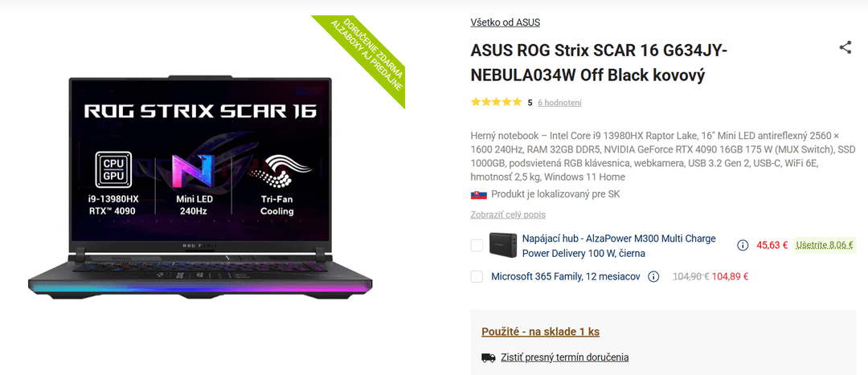Click the product title ASUS ROG Strix SCAR 16

[599, 63]
